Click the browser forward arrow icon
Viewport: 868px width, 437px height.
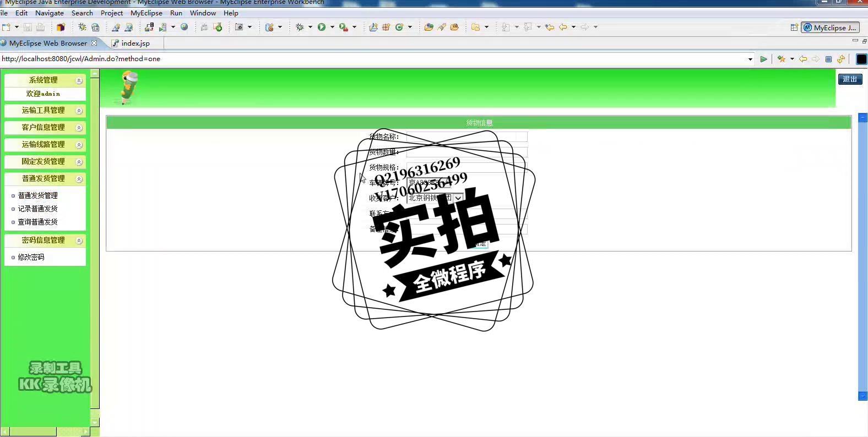(816, 59)
